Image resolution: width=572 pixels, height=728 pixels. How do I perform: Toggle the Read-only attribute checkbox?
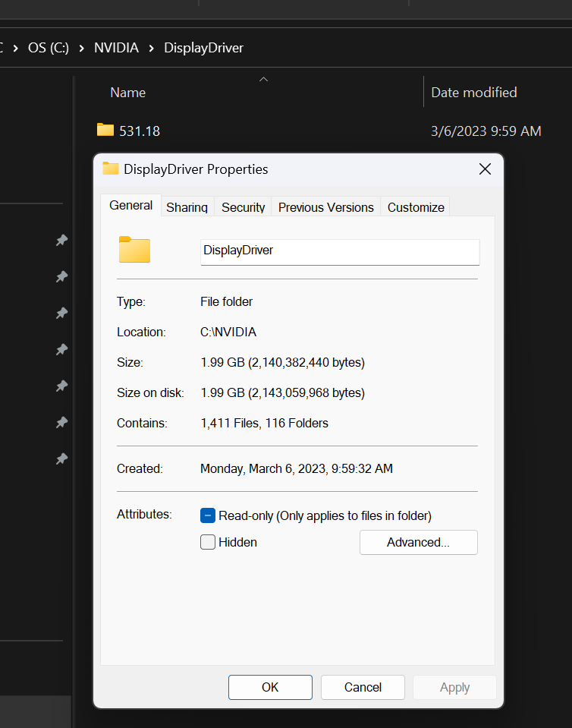click(208, 515)
